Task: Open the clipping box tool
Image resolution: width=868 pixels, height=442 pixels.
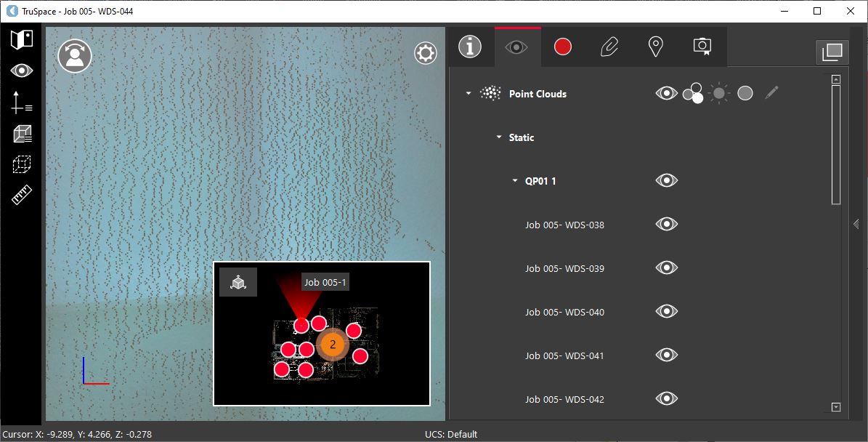Action: point(21,134)
